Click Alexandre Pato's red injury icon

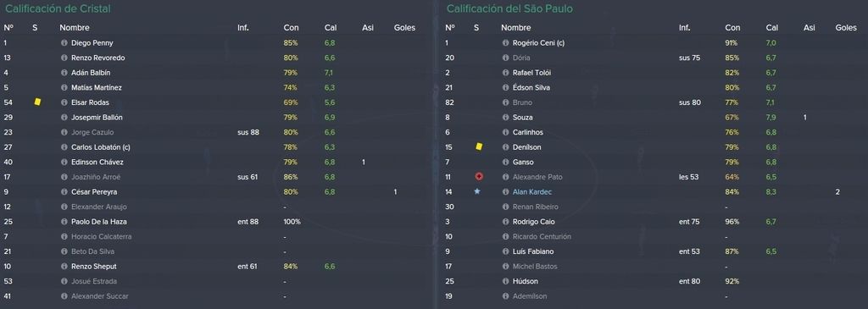479,177
